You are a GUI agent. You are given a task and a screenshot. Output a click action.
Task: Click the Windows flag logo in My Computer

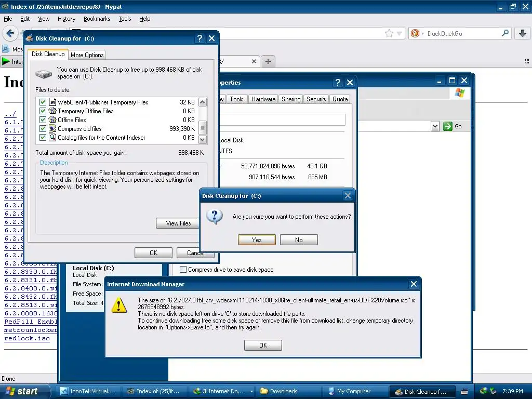click(460, 92)
